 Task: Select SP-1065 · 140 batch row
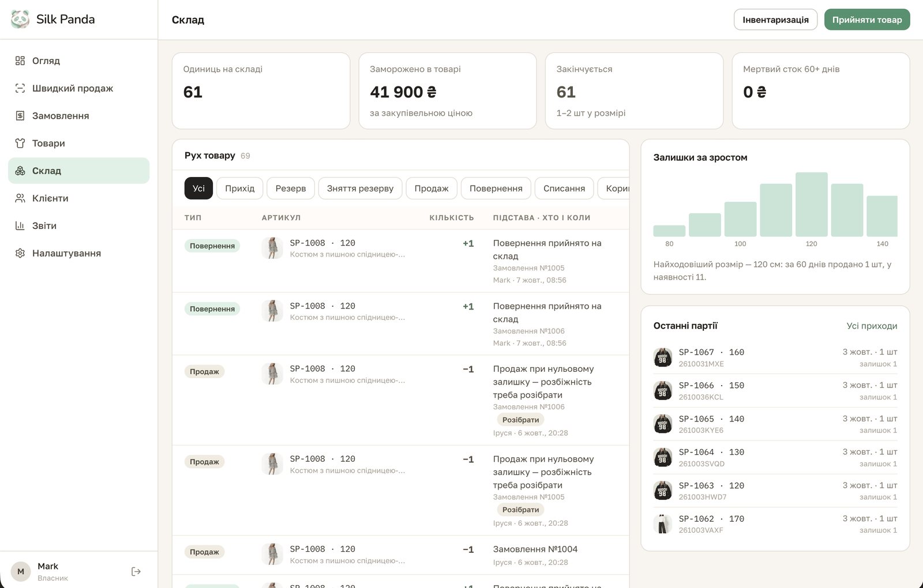[x=775, y=424]
